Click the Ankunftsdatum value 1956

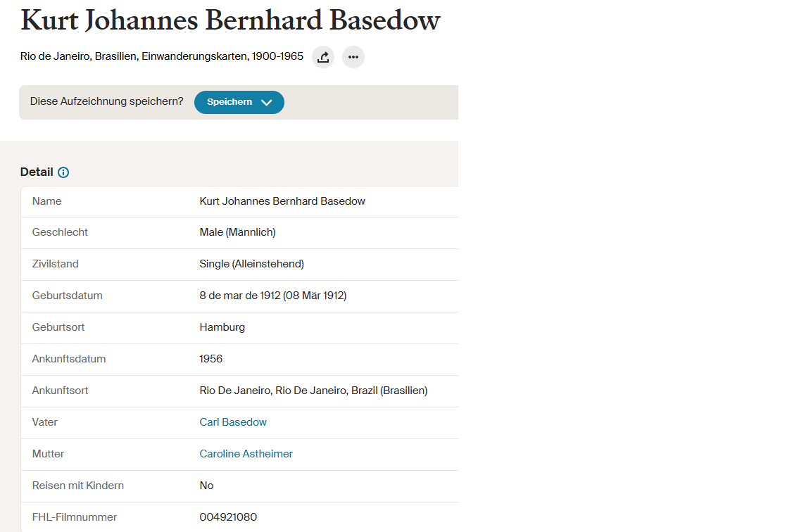pos(211,359)
